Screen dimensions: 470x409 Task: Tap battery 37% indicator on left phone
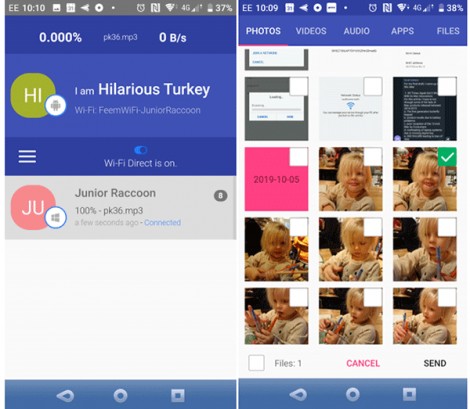pyautogui.click(x=219, y=8)
